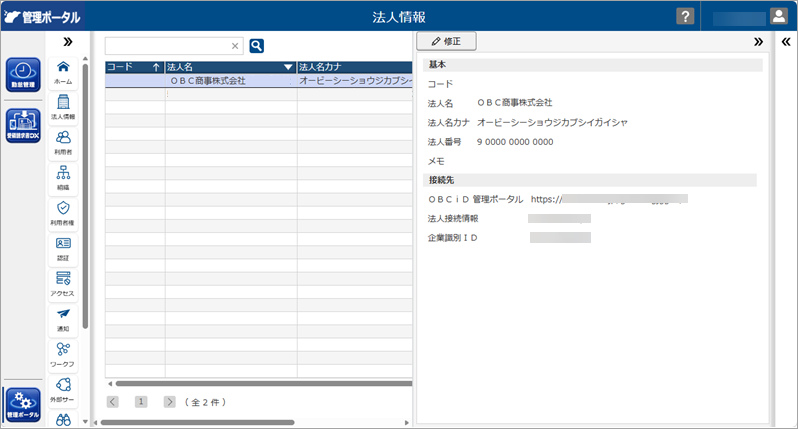Click the メモ label
Image resolution: width=798 pixels, height=429 pixels.
pos(436,161)
